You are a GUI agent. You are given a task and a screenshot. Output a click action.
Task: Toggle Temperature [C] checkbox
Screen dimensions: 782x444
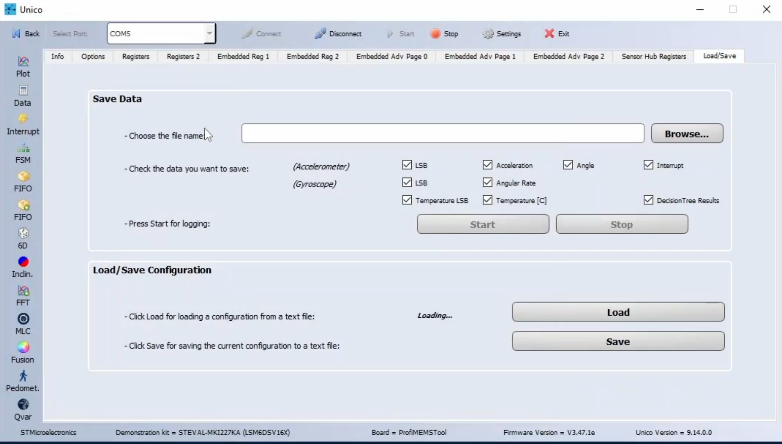tap(488, 200)
